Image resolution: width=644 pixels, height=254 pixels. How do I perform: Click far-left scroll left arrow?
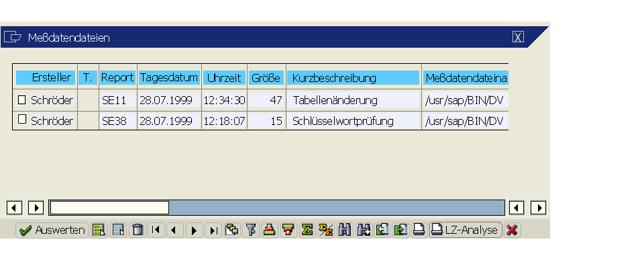click(14, 208)
